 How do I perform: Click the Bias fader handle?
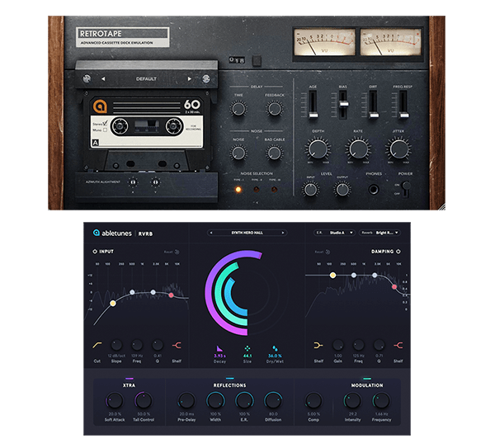[x=343, y=104]
